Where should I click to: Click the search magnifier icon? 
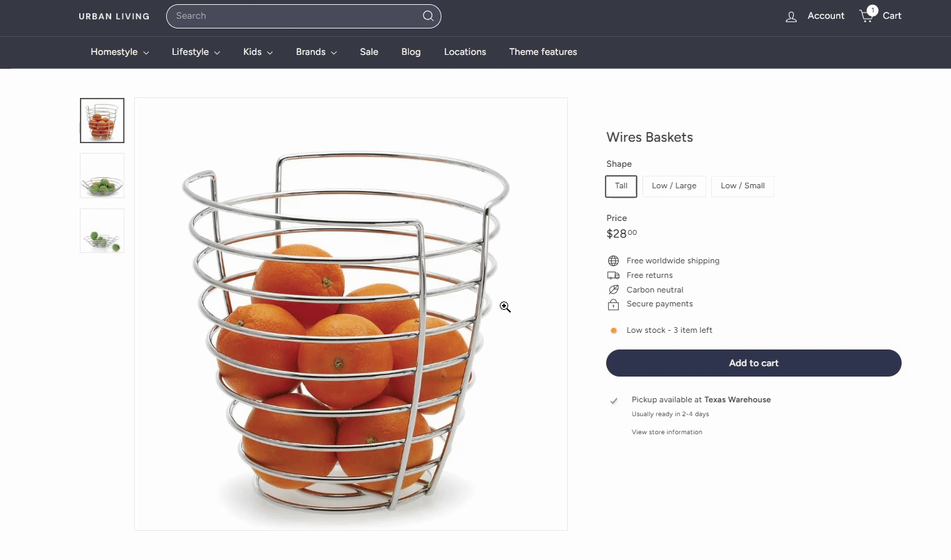428,16
